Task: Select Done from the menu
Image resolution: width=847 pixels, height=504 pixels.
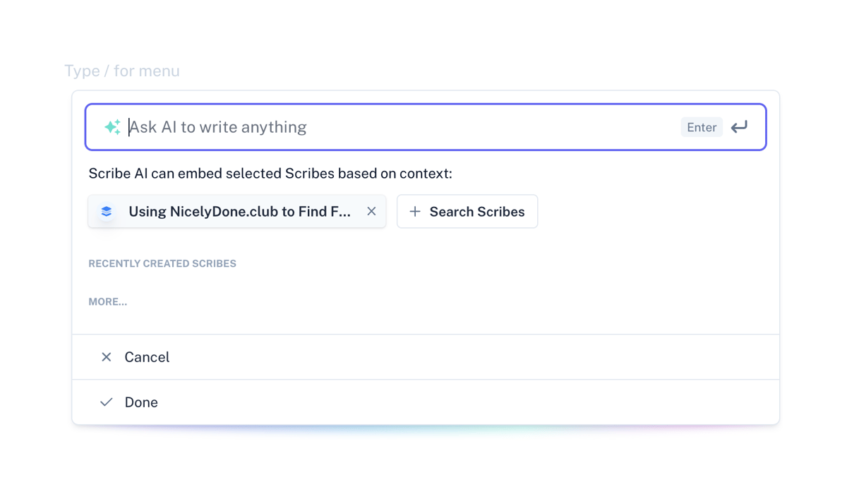Action: (141, 402)
